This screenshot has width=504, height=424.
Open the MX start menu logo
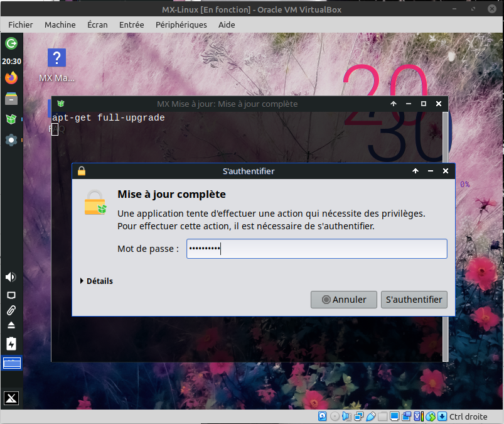point(11,398)
